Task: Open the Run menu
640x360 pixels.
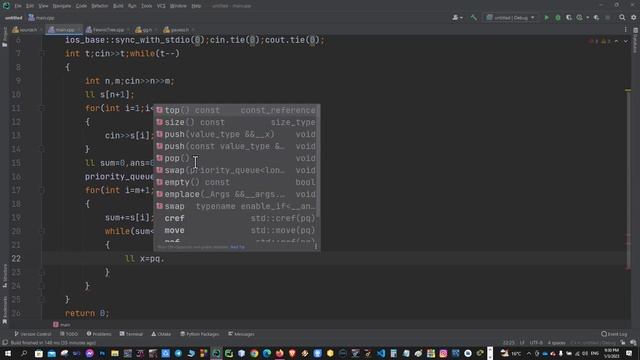Action: (x=132, y=6)
